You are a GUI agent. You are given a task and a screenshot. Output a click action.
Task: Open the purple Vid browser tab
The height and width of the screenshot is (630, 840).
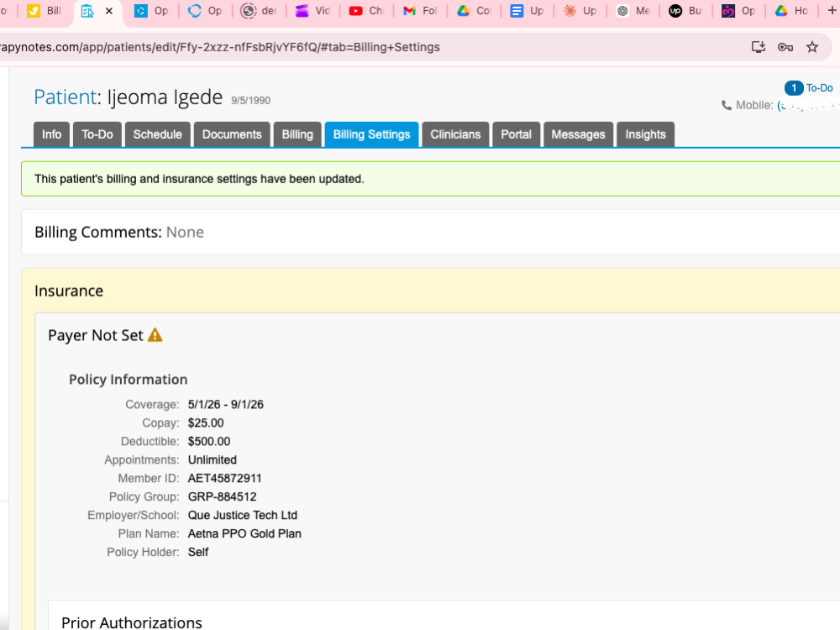coord(313,11)
